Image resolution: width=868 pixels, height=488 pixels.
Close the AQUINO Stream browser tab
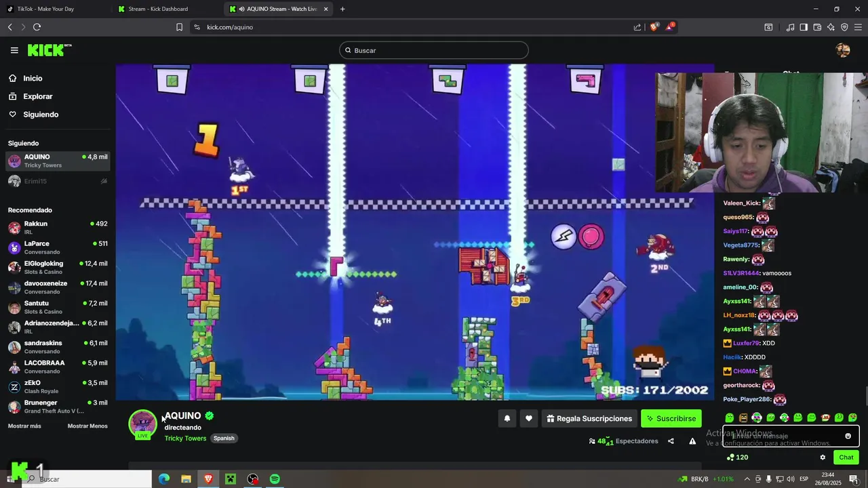(326, 9)
